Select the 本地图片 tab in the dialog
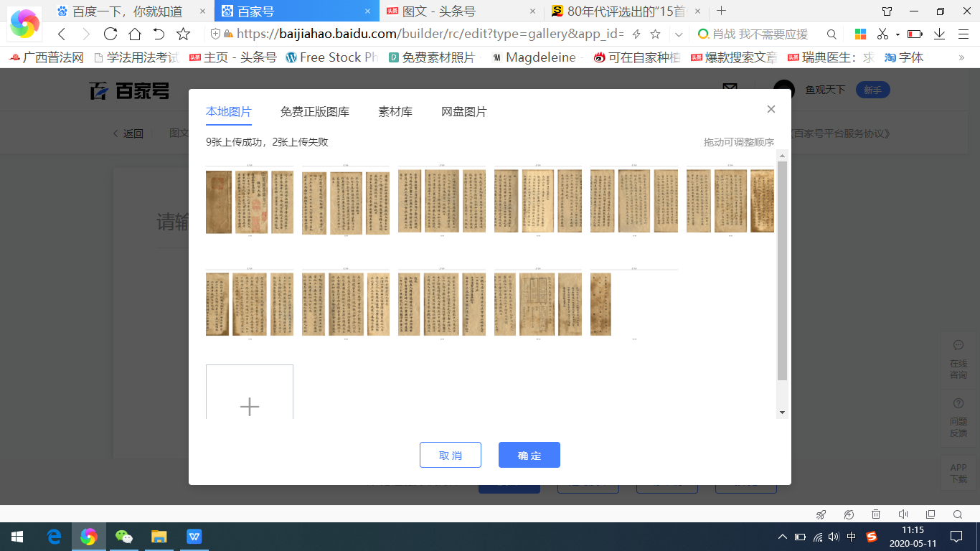Viewport: 980px width, 551px height. coord(229,111)
